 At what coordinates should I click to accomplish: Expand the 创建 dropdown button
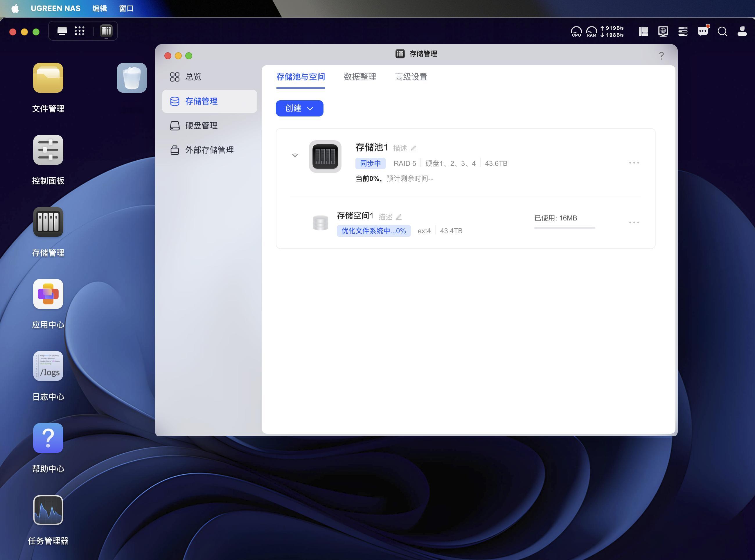pos(300,108)
